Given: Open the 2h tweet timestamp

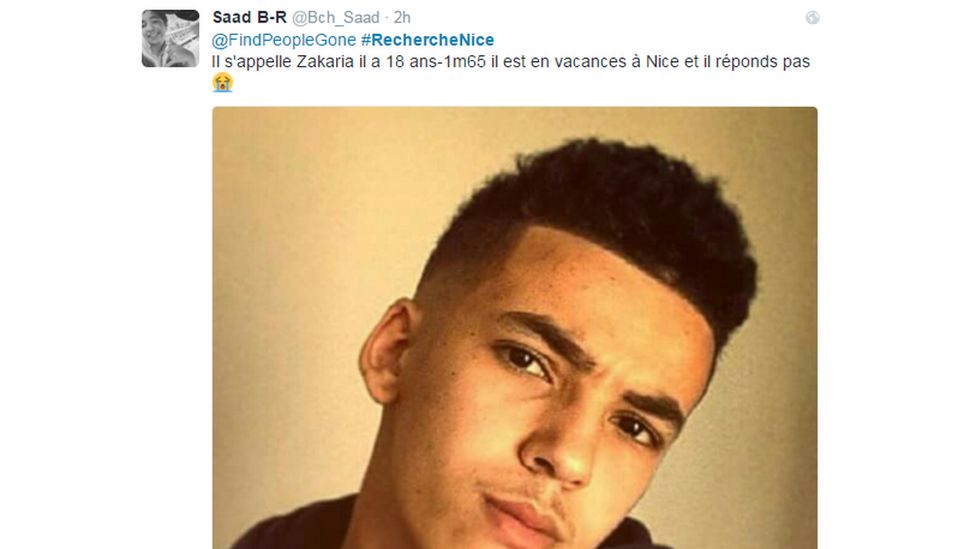Looking at the screenshot, I should click(402, 17).
